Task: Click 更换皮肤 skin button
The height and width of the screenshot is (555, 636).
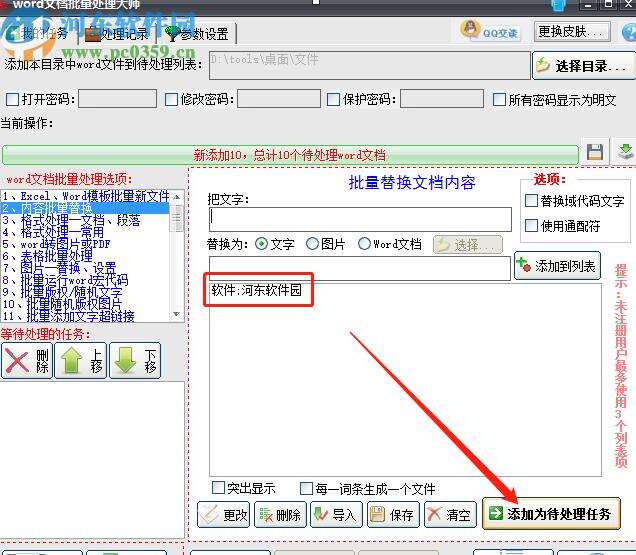Action: pyautogui.click(x=572, y=31)
